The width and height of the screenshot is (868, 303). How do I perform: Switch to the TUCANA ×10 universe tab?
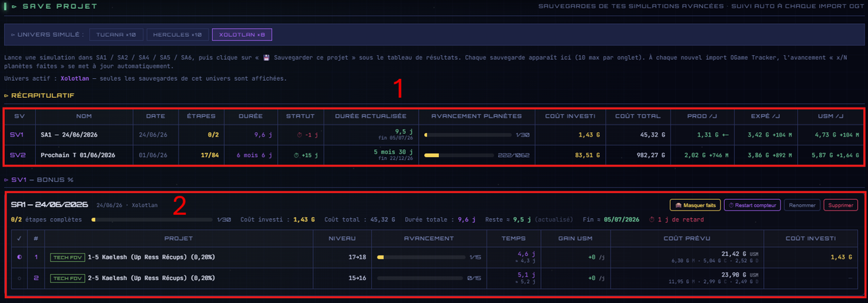point(117,34)
